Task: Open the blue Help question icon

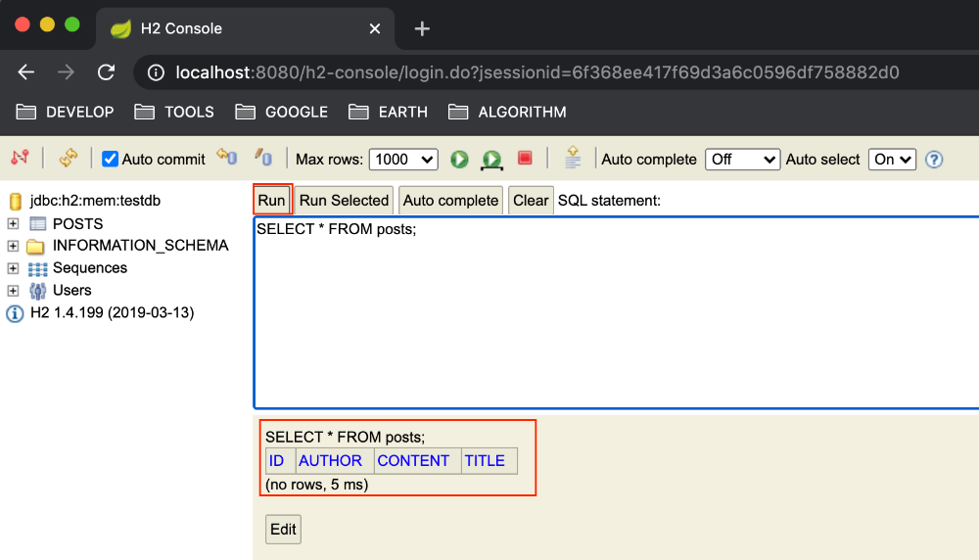Action: [934, 160]
